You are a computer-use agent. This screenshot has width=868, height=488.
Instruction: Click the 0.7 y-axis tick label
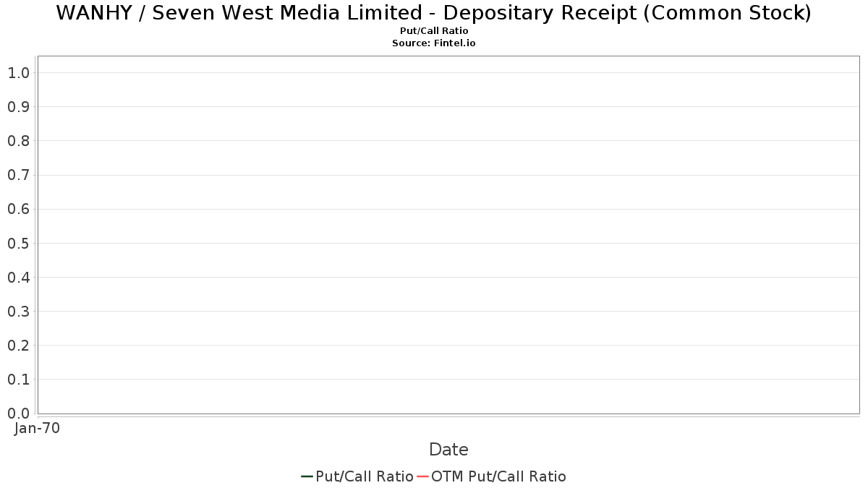(18, 175)
